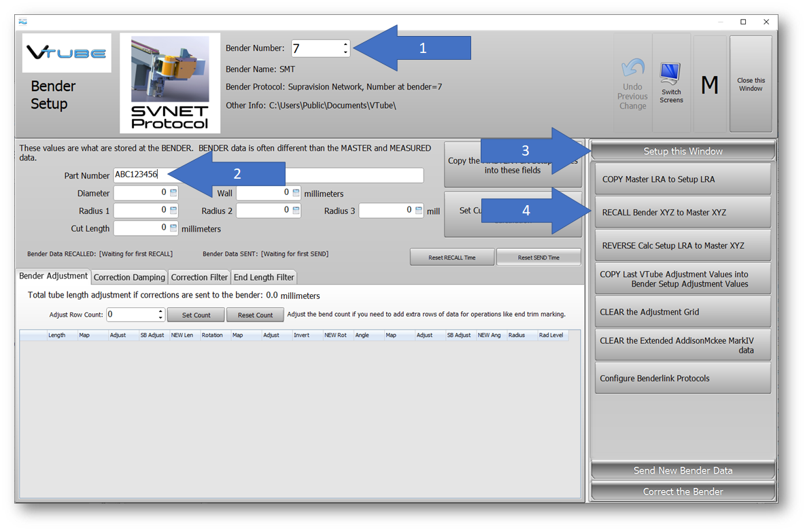
Task: Switch to the Correction Damping tab
Action: click(x=129, y=277)
